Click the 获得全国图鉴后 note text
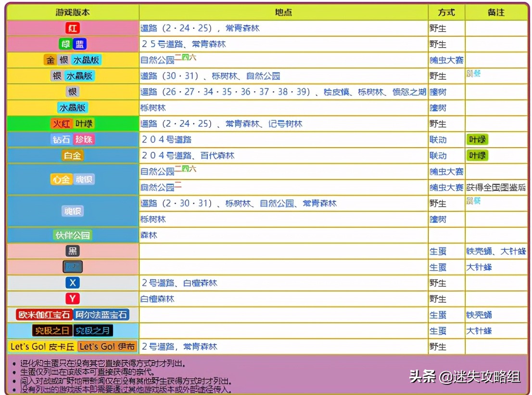 (496, 187)
